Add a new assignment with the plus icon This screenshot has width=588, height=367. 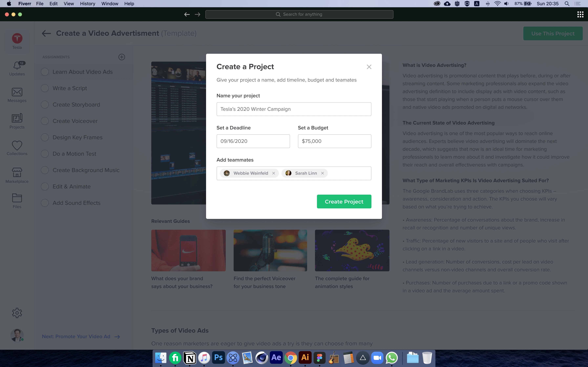122,57
